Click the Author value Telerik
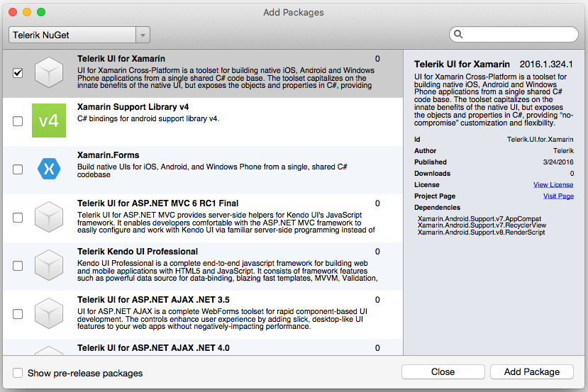Image resolution: width=588 pixels, height=392 pixels. pyautogui.click(x=563, y=151)
